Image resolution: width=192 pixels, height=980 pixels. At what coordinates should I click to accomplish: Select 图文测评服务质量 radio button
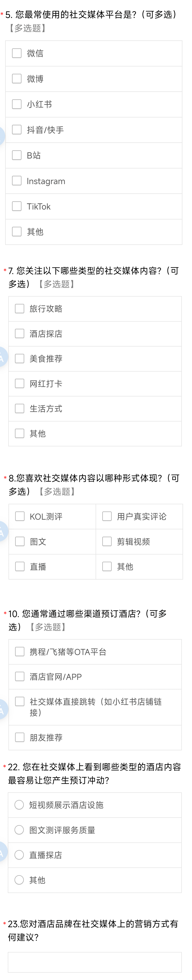19,830
